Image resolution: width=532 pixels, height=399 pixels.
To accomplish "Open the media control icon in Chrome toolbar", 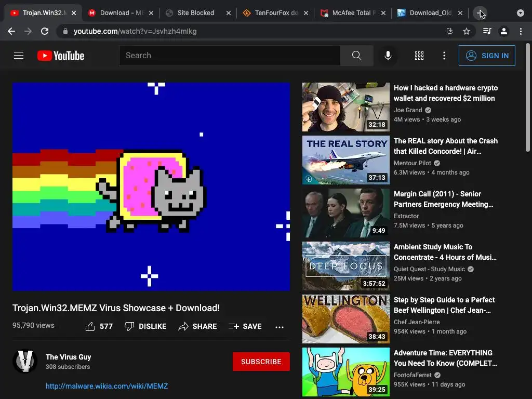I will 487,31.
